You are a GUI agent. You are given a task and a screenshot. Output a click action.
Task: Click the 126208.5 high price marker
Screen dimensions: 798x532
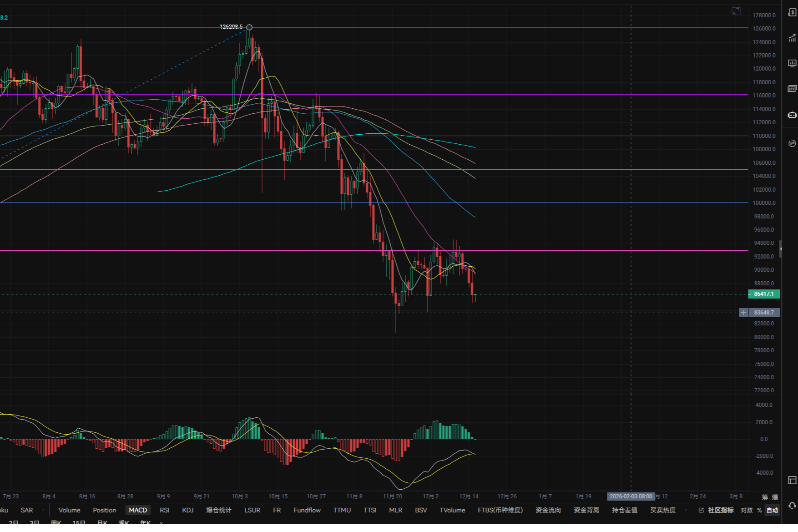(x=249, y=27)
